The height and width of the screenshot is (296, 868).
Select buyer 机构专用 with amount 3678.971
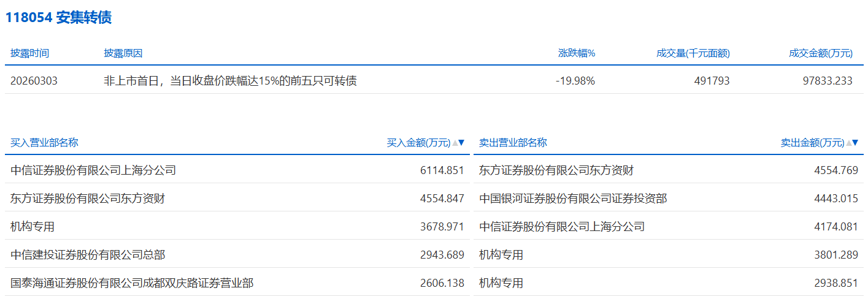point(33,227)
